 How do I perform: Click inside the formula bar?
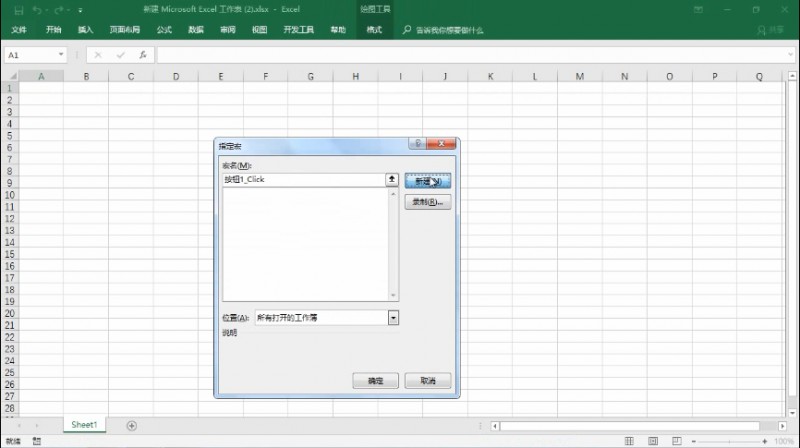click(471, 55)
